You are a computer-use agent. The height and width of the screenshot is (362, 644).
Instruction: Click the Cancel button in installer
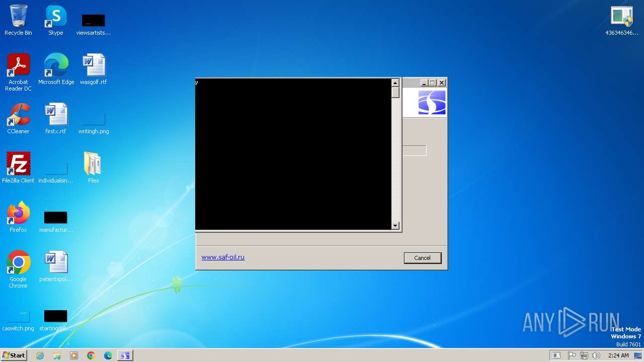pos(423,258)
